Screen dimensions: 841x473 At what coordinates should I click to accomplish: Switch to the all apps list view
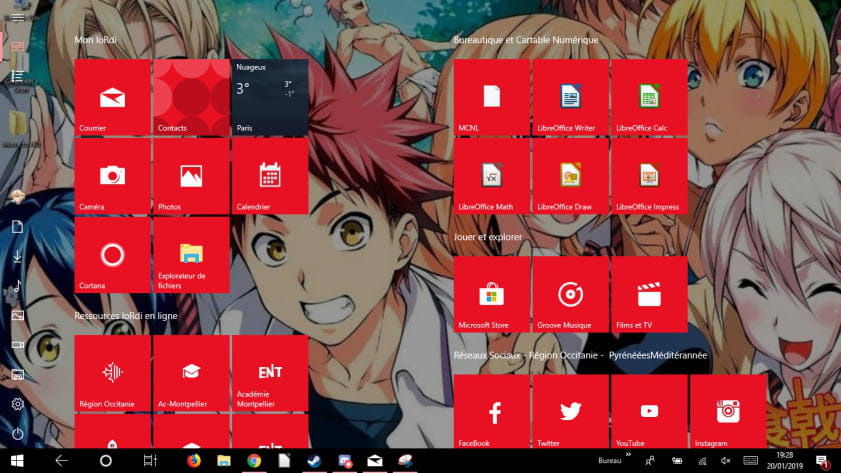pyautogui.click(x=17, y=76)
